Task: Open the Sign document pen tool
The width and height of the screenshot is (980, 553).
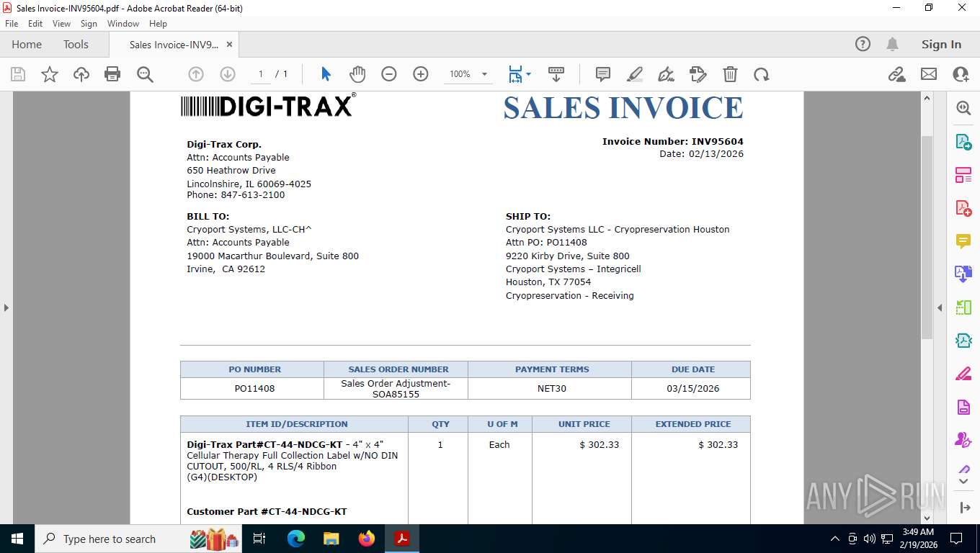Action: 667,74
